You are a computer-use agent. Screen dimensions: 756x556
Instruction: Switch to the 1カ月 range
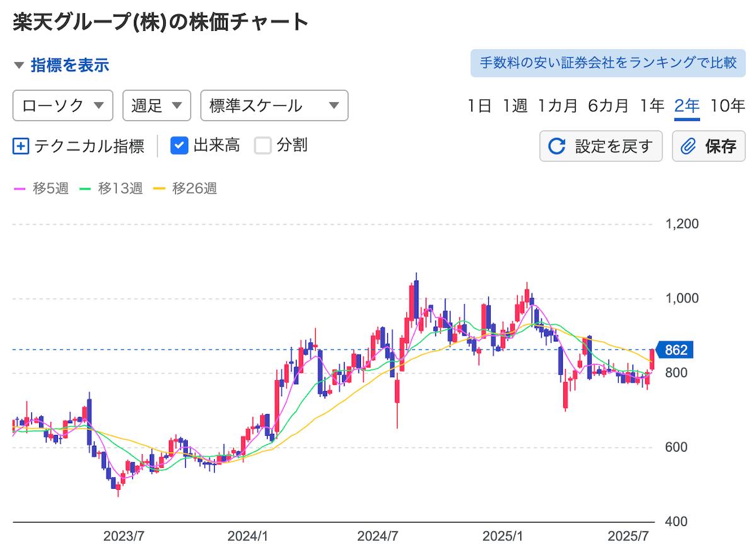558,106
